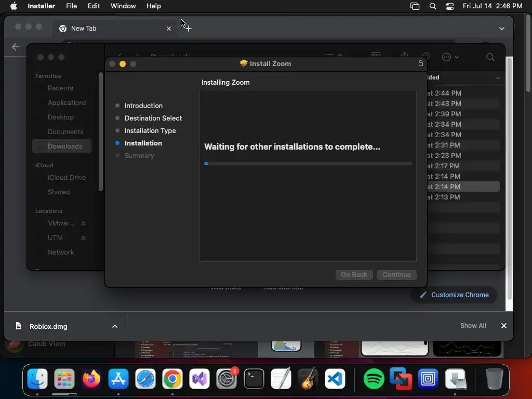Image resolution: width=532 pixels, height=399 pixels.
Task: Select Network in Finder sidebar
Action: coord(61,252)
